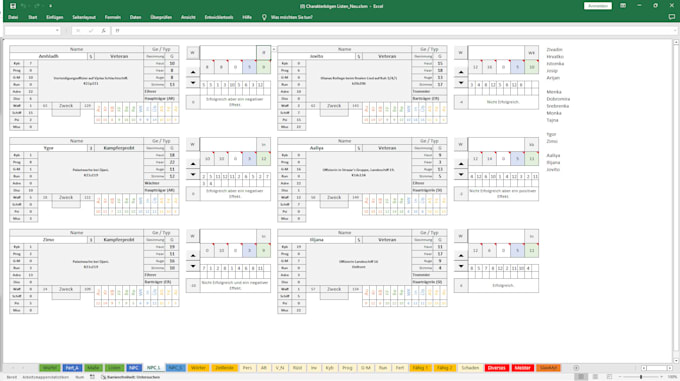The width and height of the screenshot is (680, 381).
Task: Open the comments icon at top right
Action: pos(672,17)
